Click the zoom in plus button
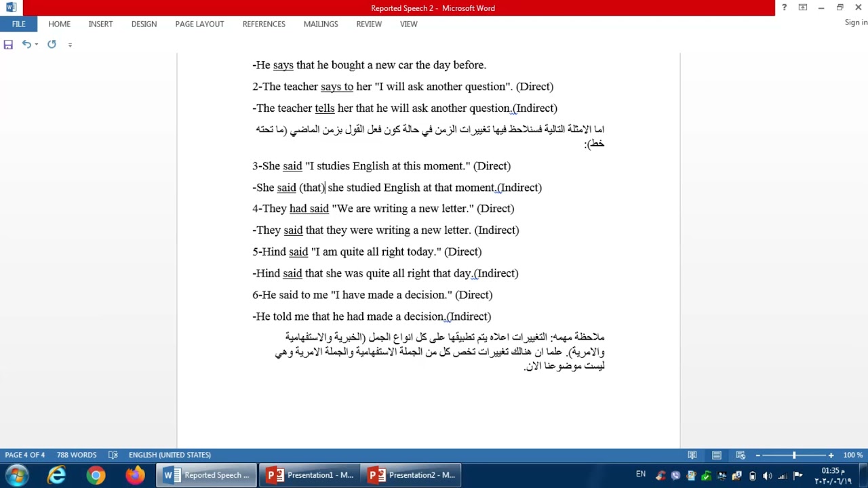Screen dimensions: 868x488 click(831, 455)
